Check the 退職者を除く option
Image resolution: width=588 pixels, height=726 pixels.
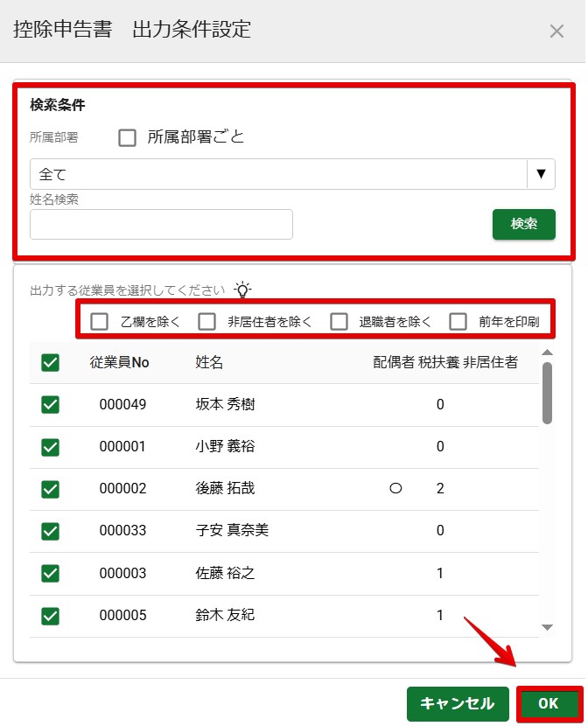339,321
